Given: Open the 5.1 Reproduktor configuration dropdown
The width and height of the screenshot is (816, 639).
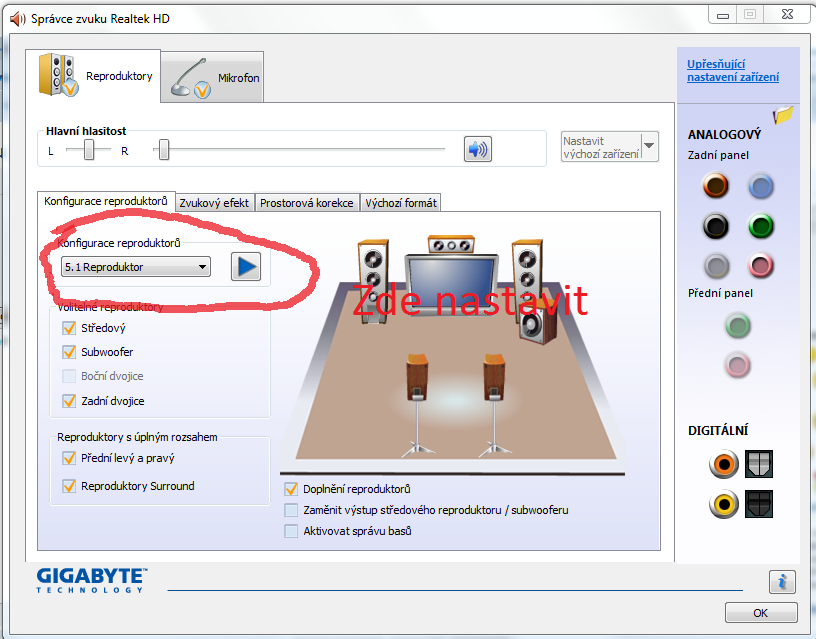Looking at the screenshot, I should pyautogui.click(x=136, y=267).
